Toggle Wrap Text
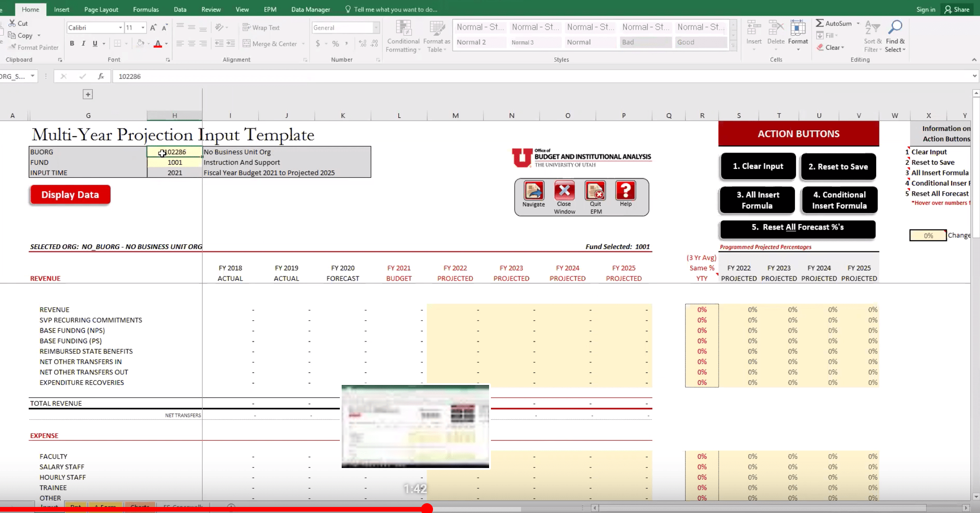Viewport: 980px width, 513px height. [x=261, y=28]
